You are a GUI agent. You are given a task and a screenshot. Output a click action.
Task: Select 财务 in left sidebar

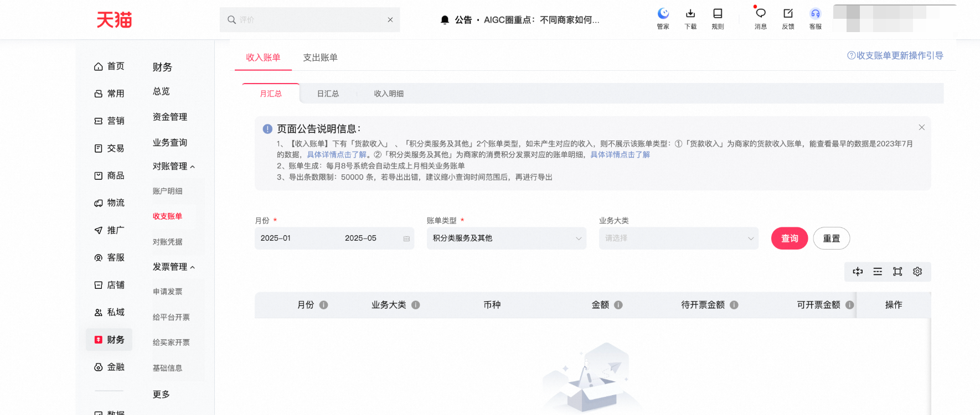pyautogui.click(x=109, y=340)
